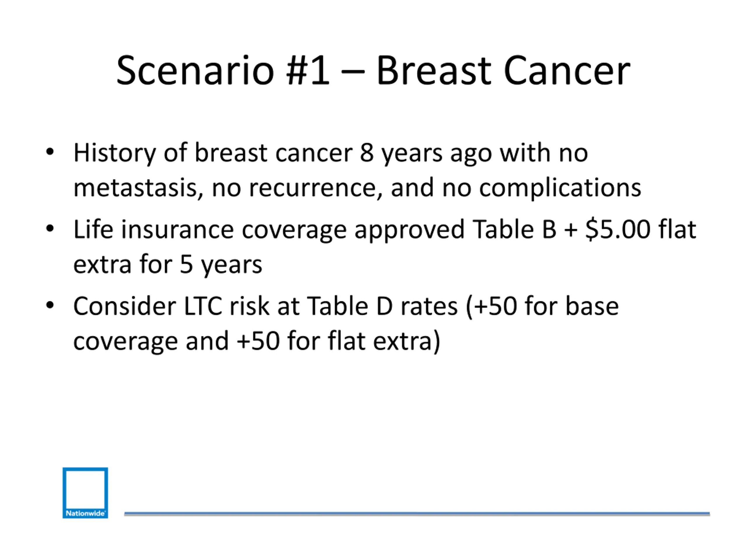Click the third bullet point marker
Image resolution: width=747 pixels, height=560 pixels.
coord(50,305)
